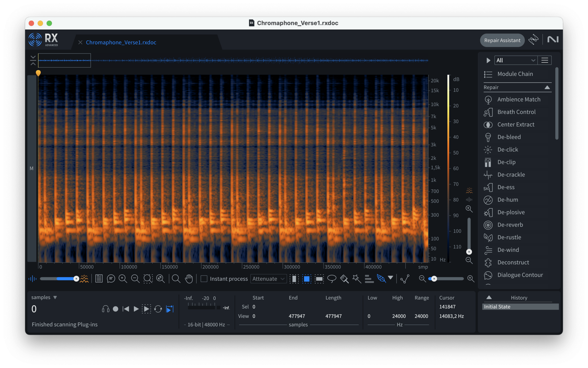
Task: Open the De-click module
Action: click(517, 150)
